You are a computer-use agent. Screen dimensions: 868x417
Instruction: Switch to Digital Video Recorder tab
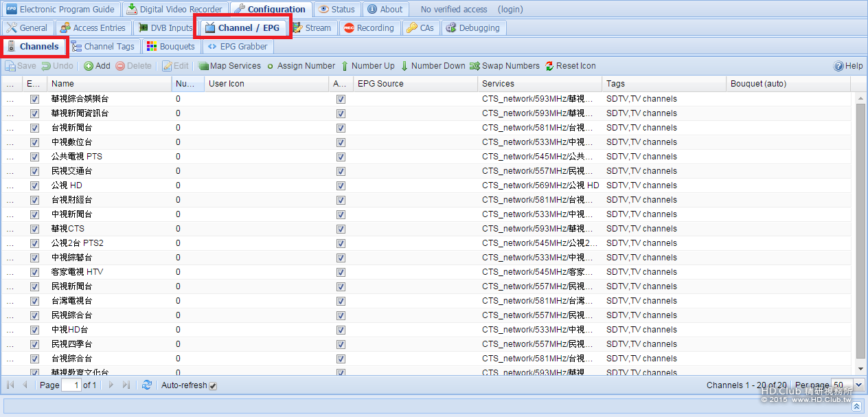coord(175,10)
